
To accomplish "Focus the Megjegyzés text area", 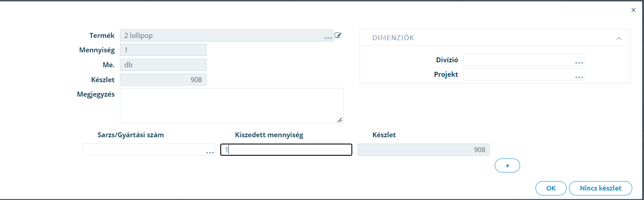I will 232,106.
